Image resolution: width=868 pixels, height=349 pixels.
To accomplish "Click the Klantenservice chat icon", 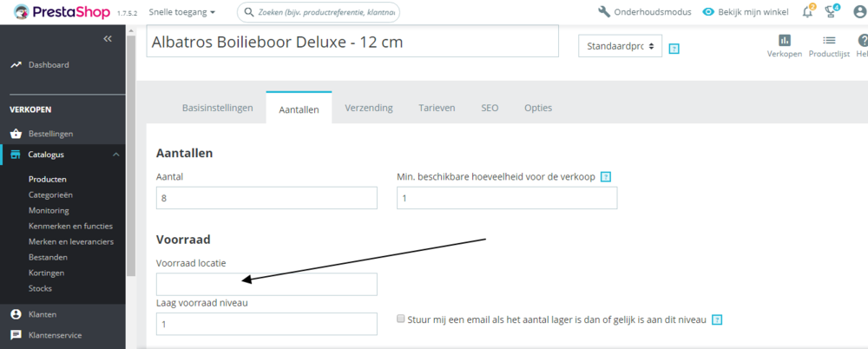I will click(16, 335).
